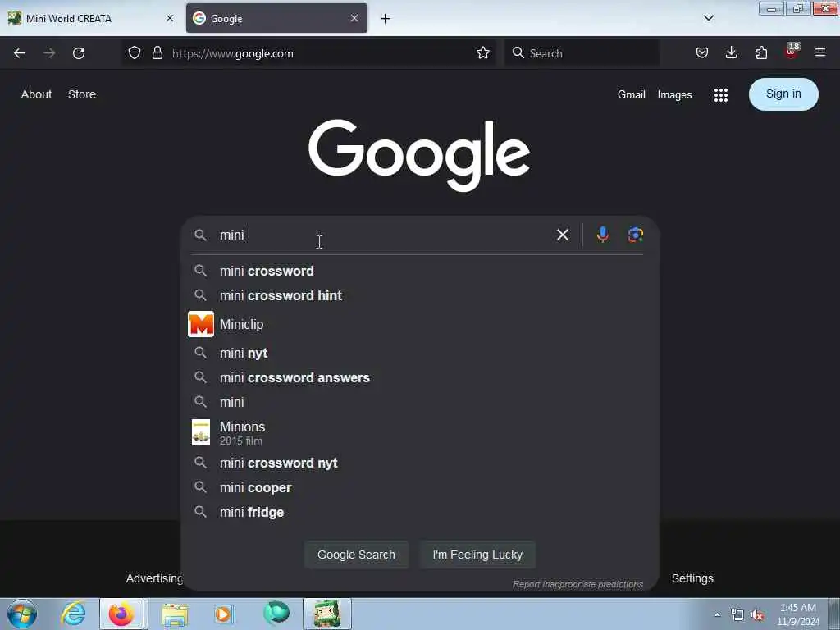Close the Google tab

tap(354, 18)
